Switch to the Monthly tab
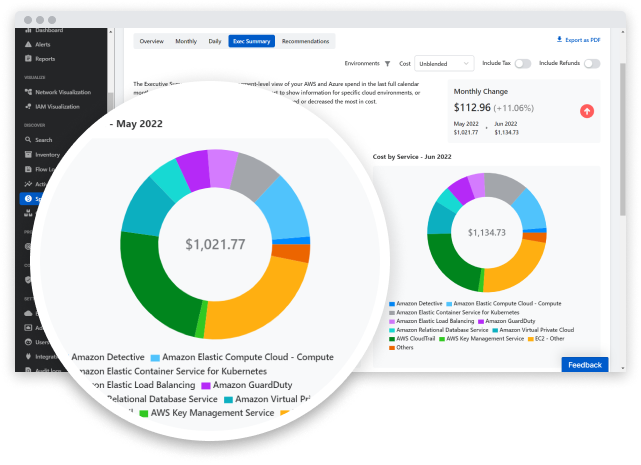The height and width of the screenshot is (465, 641). [x=186, y=41]
